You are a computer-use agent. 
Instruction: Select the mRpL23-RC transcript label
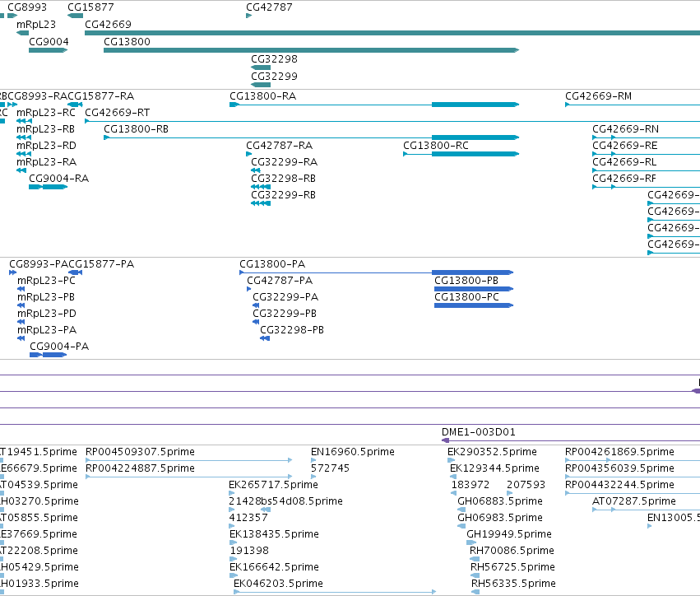point(46,113)
